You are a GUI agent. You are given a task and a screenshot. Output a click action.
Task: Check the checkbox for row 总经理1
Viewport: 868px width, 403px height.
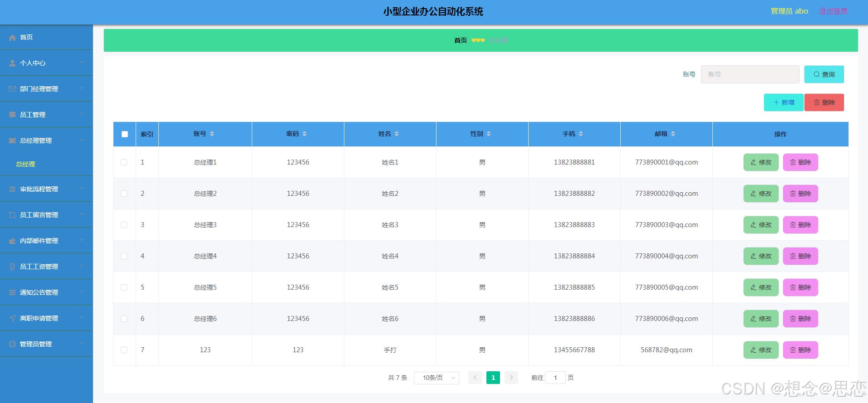[x=124, y=162]
